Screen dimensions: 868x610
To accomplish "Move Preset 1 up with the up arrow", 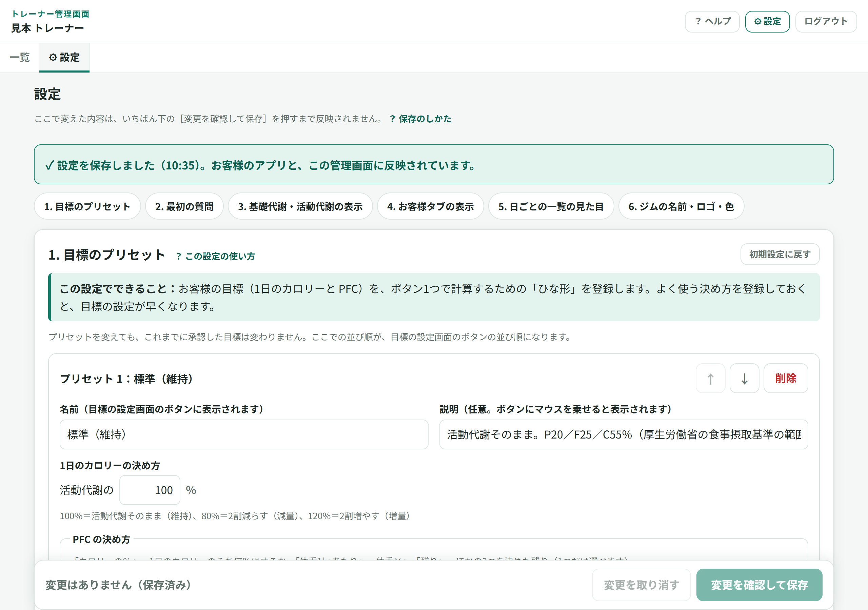I will pos(710,378).
